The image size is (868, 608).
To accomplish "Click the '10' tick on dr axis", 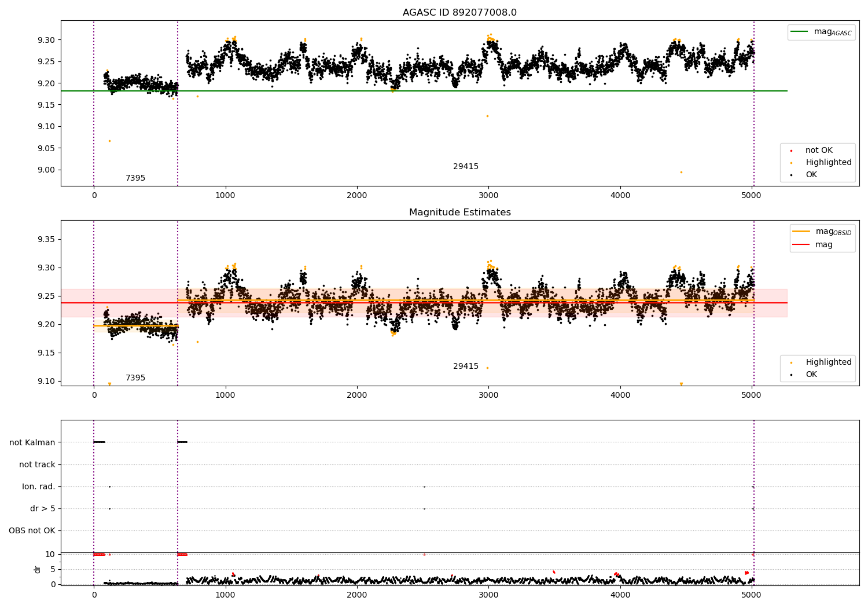I will pyautogui.click(x=50, y=554).
